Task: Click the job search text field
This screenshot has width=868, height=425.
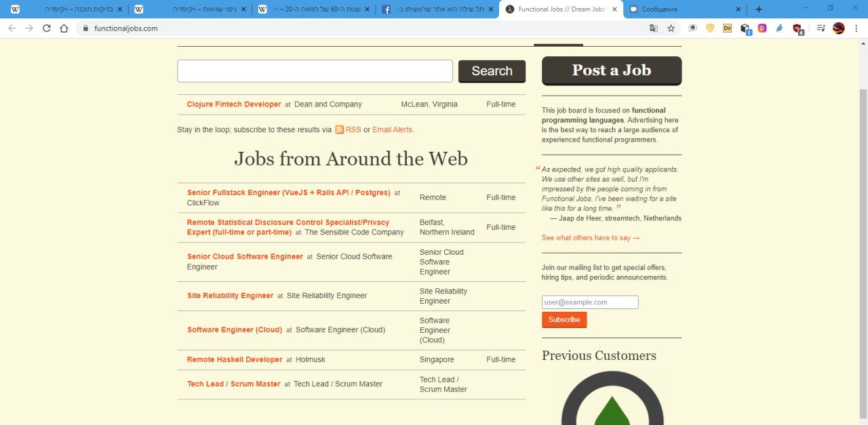Action: click(315, 71)
